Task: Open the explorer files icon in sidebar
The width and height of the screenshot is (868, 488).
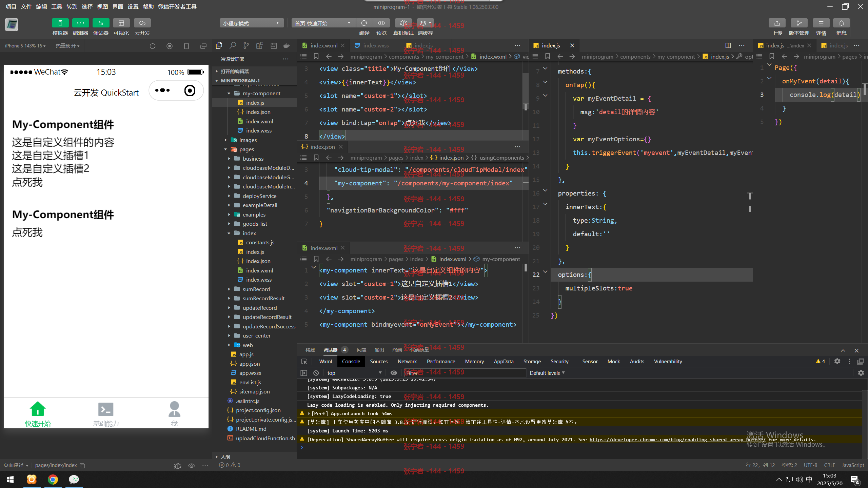Action: click(219, 45)
